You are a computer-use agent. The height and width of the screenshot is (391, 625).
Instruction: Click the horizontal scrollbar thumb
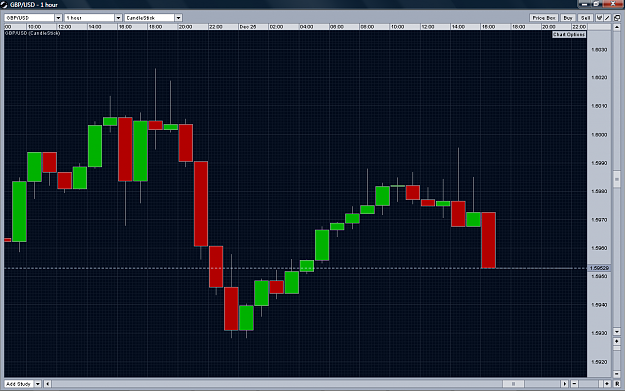[513, 384]
